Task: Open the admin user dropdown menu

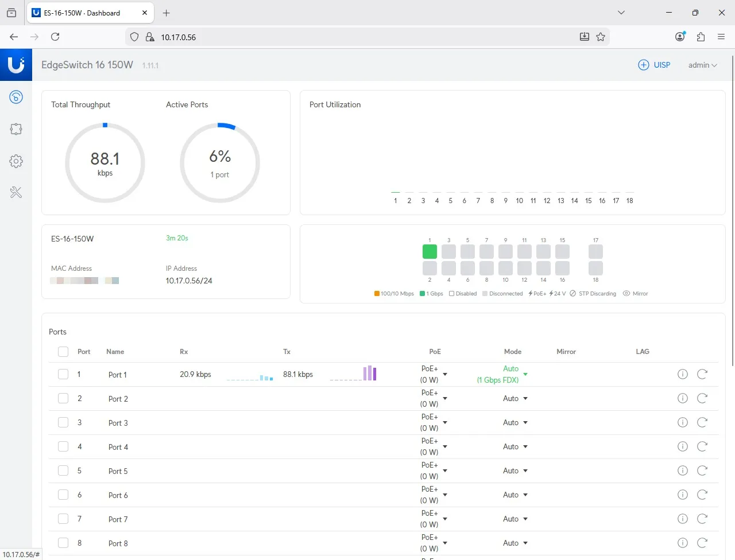Action: [x=702, y=65]
